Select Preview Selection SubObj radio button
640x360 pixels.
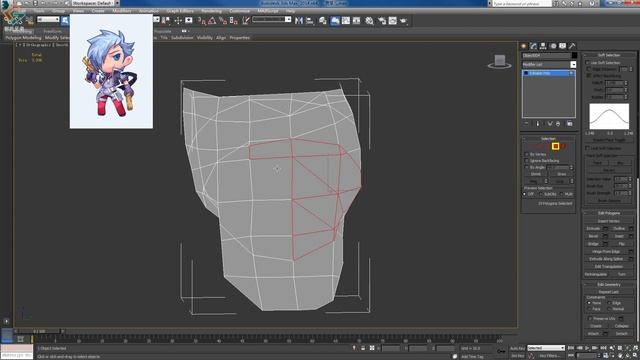click(541, 194)
